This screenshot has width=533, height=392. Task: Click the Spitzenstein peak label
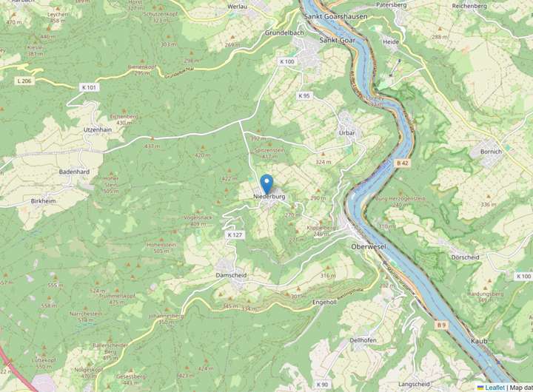tap(269, 150)
